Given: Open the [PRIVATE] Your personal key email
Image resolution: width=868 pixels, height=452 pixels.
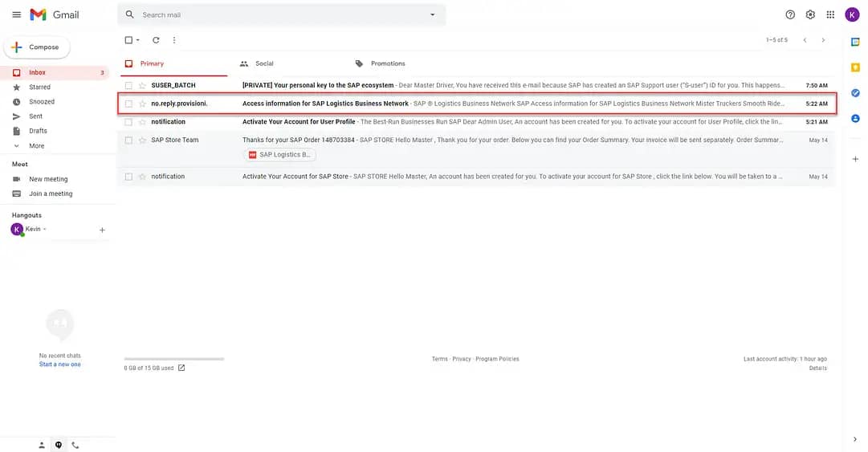Looking at the screenshot, I should pos(477,85).
